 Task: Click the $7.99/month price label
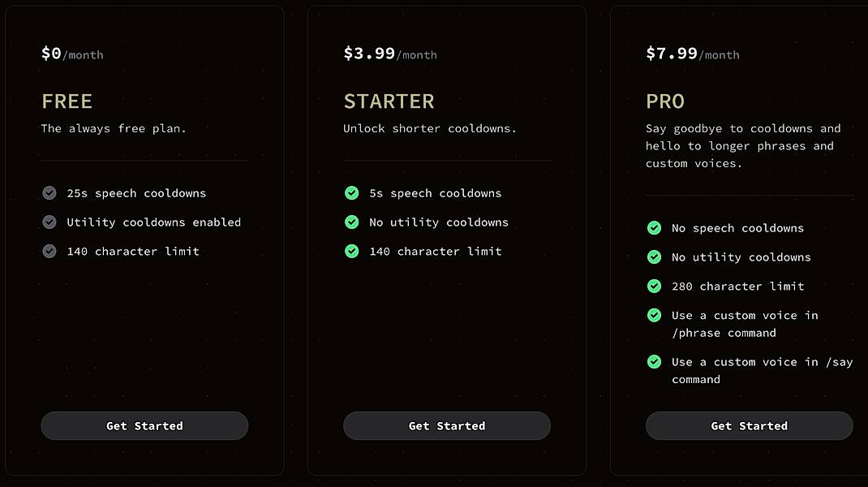(694, 54)
